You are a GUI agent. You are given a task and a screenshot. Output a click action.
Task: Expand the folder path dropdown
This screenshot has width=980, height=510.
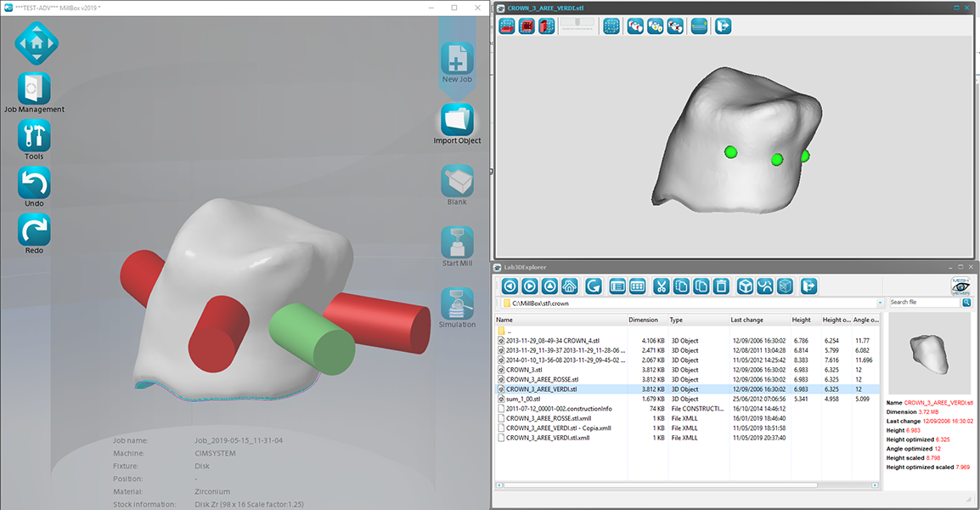coord(880,303)
